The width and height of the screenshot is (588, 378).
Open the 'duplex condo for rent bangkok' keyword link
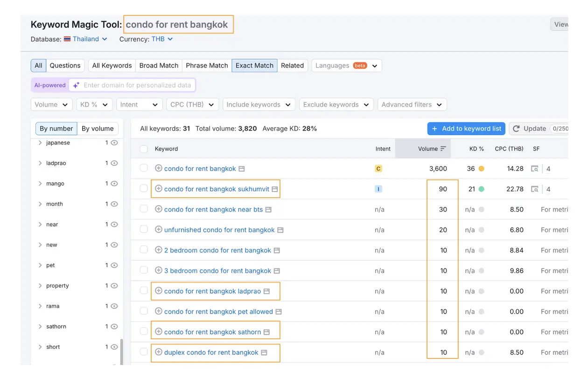point(211,352)
